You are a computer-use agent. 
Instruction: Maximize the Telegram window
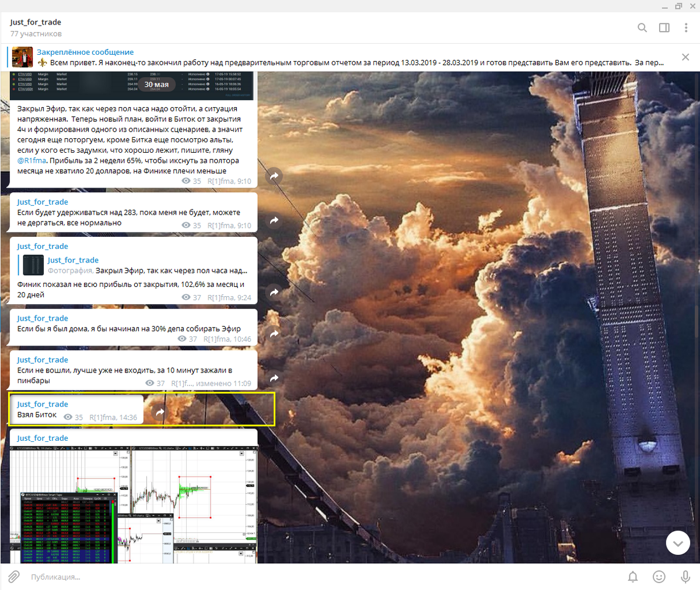pos(678,6)
